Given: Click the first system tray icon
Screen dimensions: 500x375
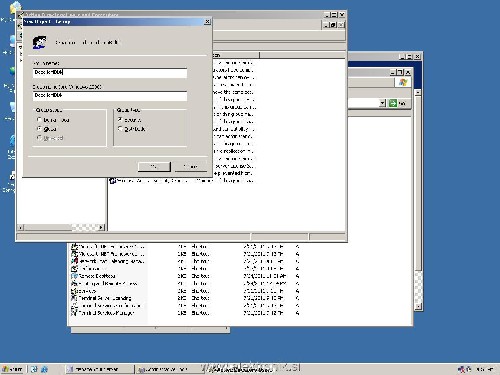Looking at the screenshot, I should (461, 369).
